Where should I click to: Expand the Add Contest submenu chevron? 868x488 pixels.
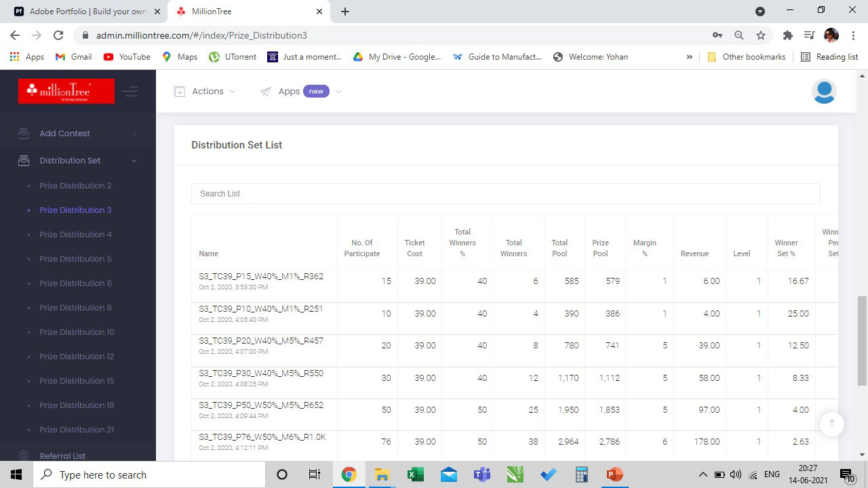pyautogui.click(x=134, y=134)
